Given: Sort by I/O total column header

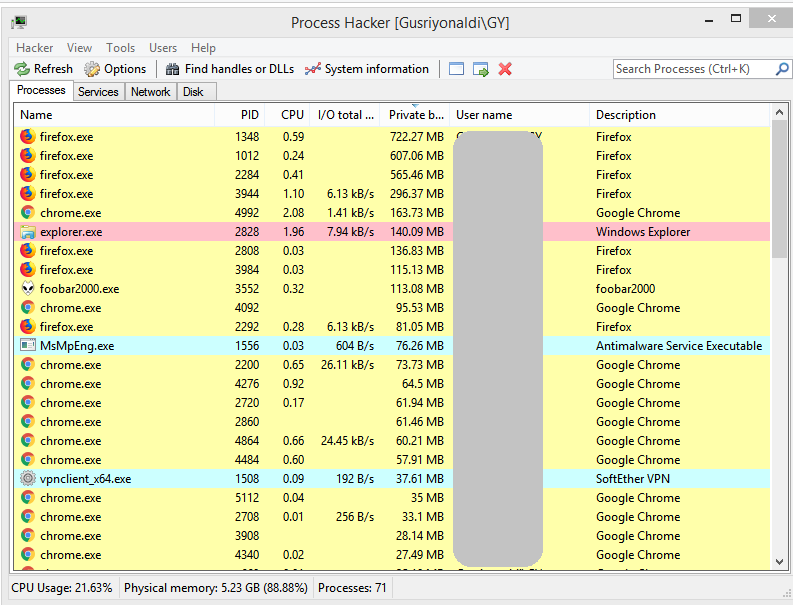Looking at the screenshot, I should click(345, 115).
